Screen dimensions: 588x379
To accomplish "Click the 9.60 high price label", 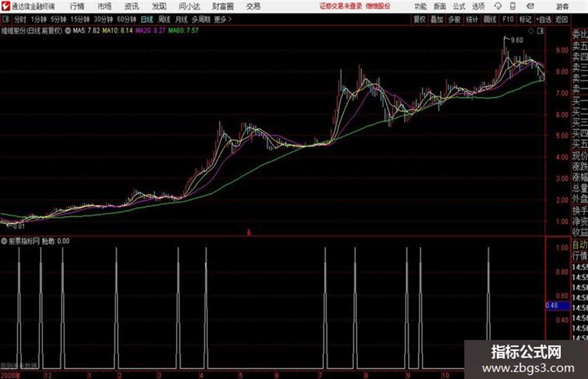I will click(x=516, y=40).
